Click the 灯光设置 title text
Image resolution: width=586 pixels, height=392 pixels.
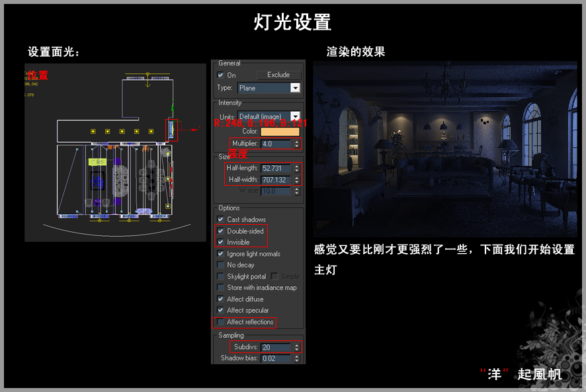click(x=292, y=22)
